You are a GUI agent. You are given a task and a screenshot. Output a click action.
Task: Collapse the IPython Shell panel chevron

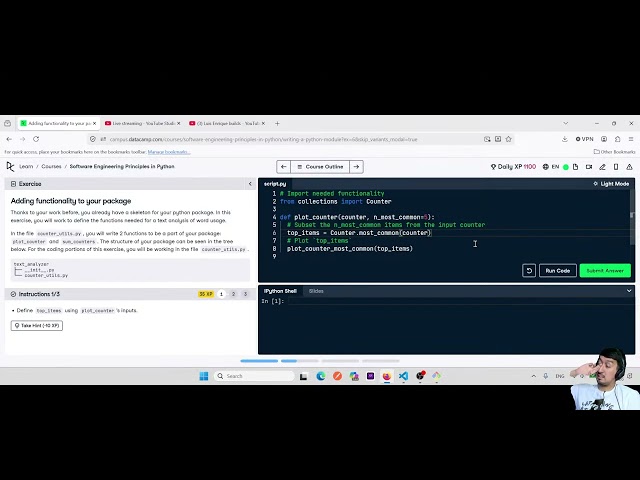pos(629,291)
